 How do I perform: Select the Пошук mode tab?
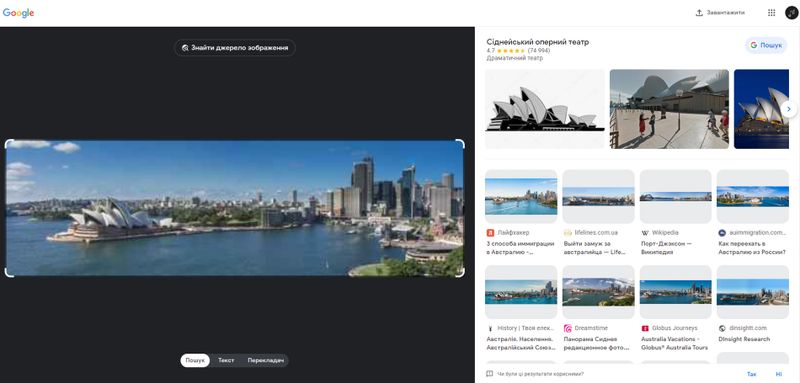(195, 361)
